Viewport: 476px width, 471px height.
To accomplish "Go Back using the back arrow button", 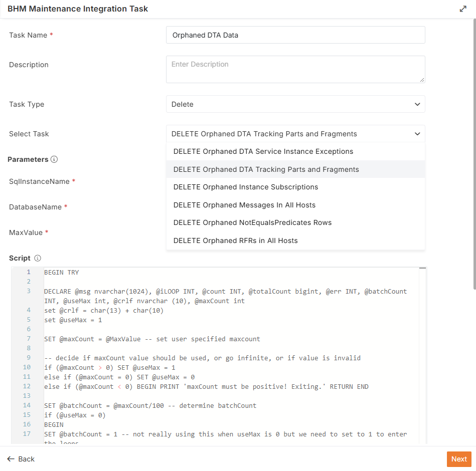I will click(x=21, y=459).
